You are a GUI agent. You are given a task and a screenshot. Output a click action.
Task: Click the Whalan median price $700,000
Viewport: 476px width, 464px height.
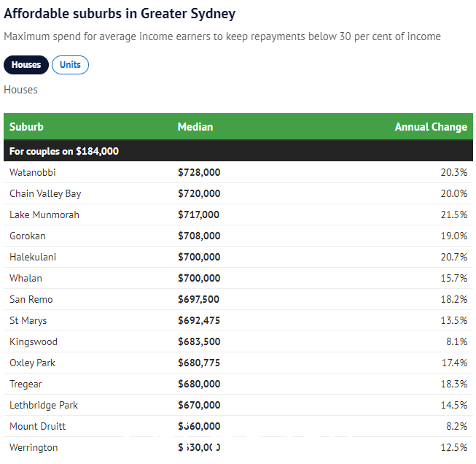[199, 278]
